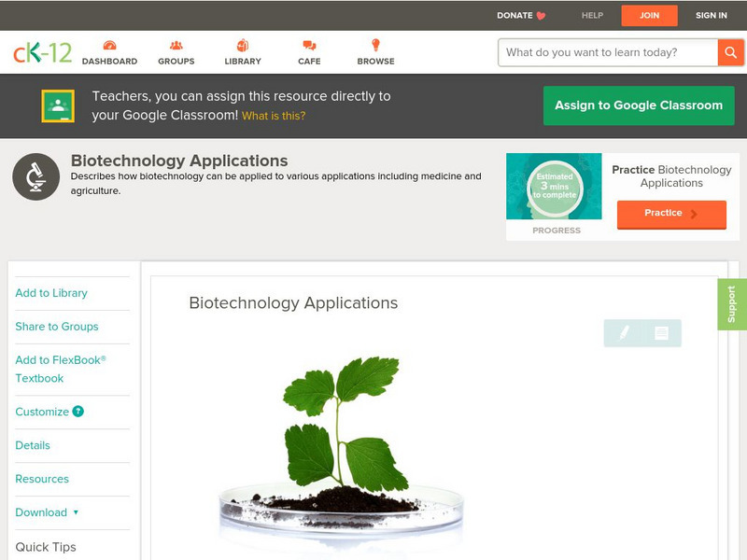Open the Help menu item
The image size is (747, 560).
592,15
